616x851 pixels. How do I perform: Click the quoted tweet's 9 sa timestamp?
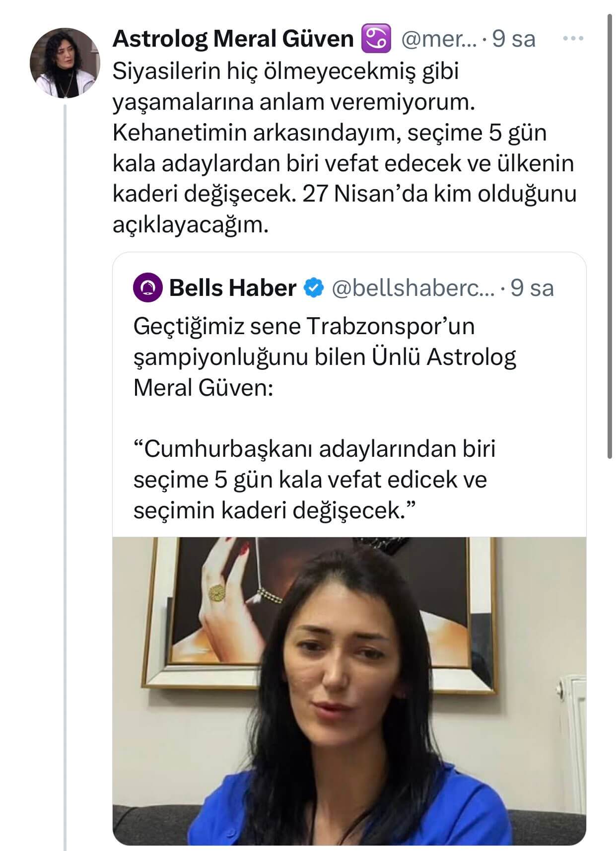pos(533,288)
